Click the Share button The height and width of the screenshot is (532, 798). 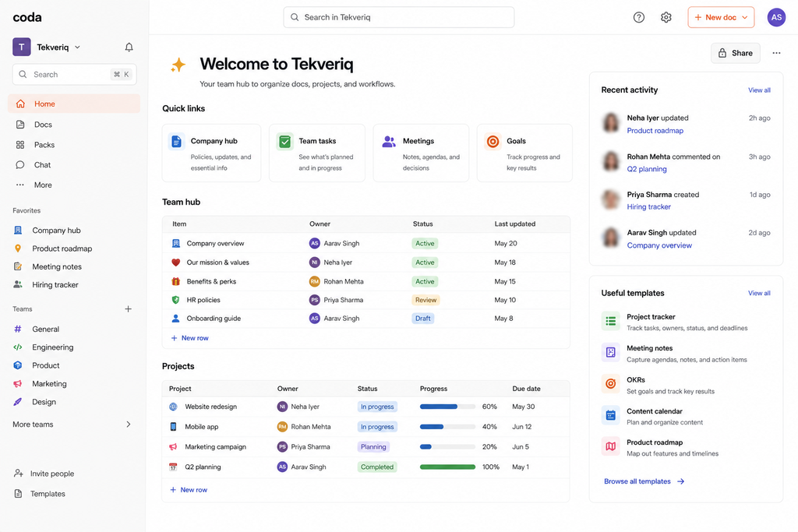point(736,53)
